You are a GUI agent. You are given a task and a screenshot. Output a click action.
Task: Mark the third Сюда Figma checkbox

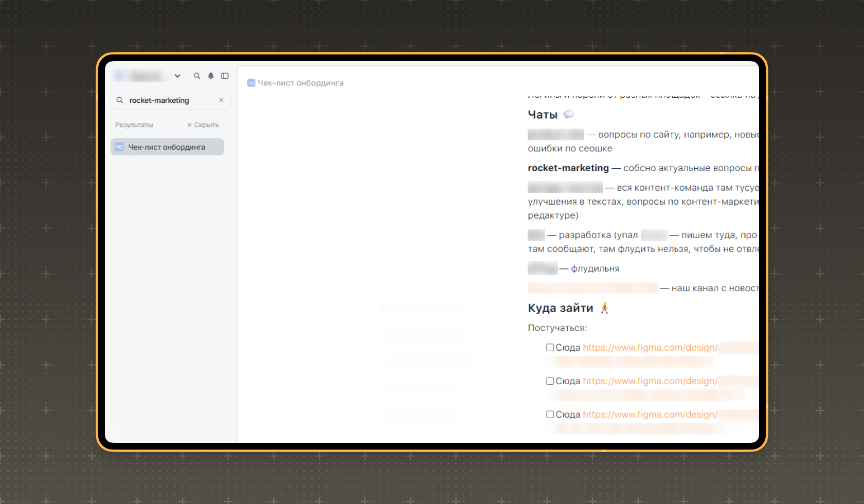click(x=550, y=415)
